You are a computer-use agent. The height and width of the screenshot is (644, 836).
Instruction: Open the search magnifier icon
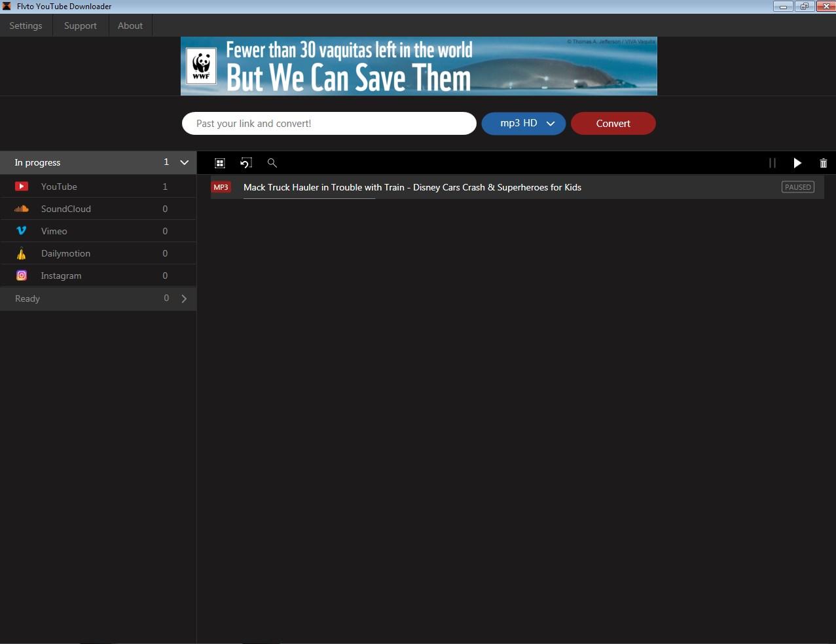(272, 163)
